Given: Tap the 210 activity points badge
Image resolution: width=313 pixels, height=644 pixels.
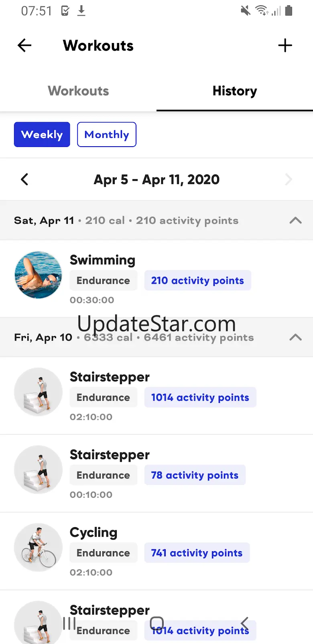Looking at the screenshot, I should tap(197, 280).
